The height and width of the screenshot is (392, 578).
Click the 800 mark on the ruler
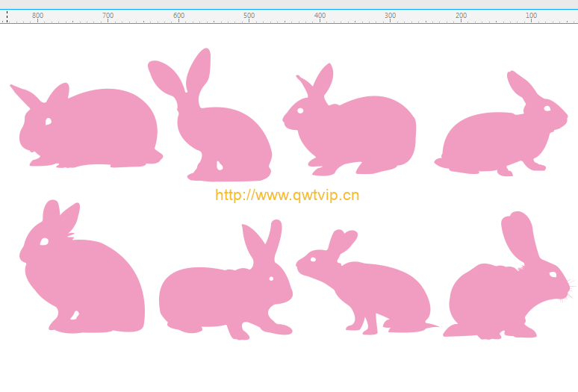pos(37,16)
